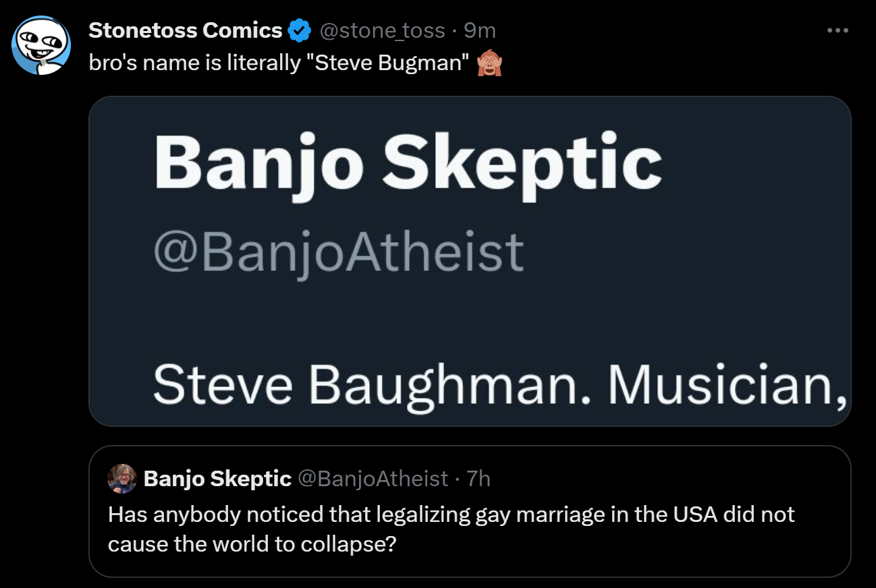
Task: Click the quoted tweet's 7h timestamp
Action: coord(478,478)
